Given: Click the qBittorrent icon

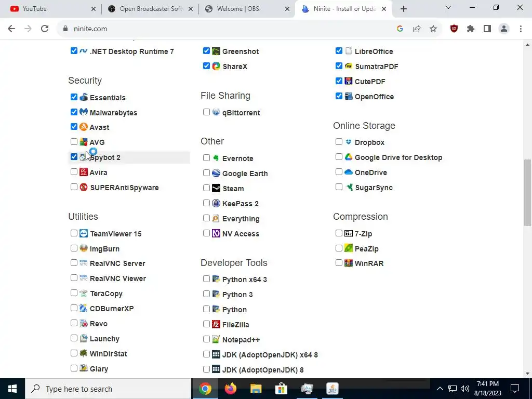Looking at the screenshot, I should (216, 112).
